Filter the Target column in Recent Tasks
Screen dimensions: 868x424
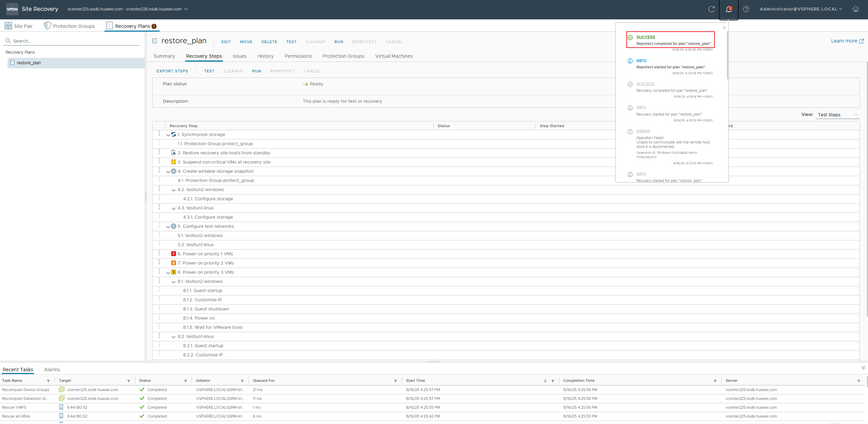129,381
